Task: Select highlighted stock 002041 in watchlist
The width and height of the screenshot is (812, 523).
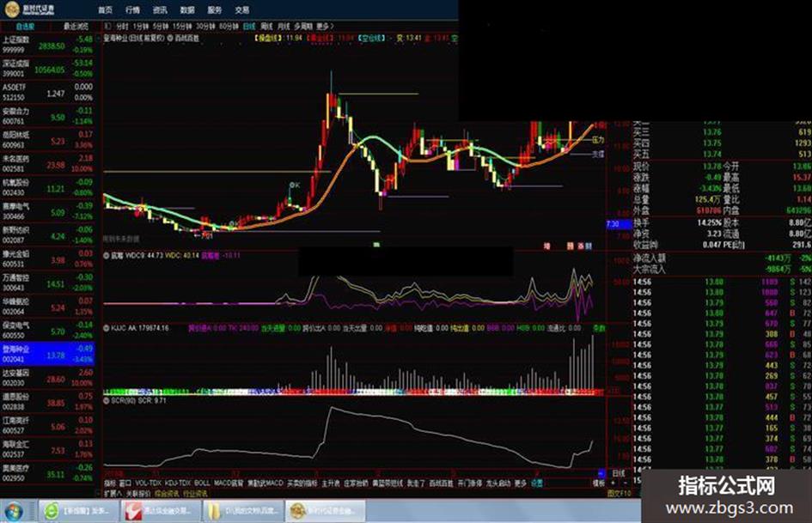Action: click(x=47, y=354)
